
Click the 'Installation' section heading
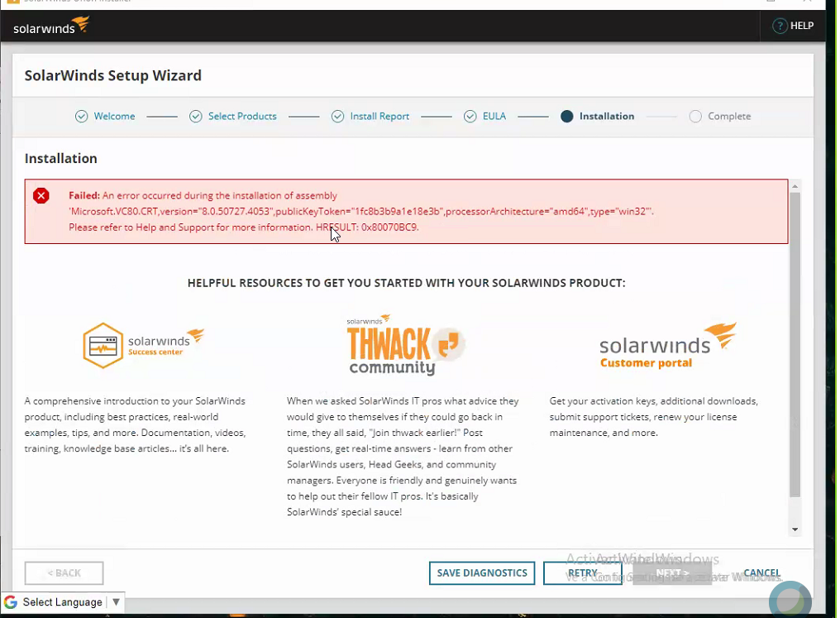[x=60, y=159]
